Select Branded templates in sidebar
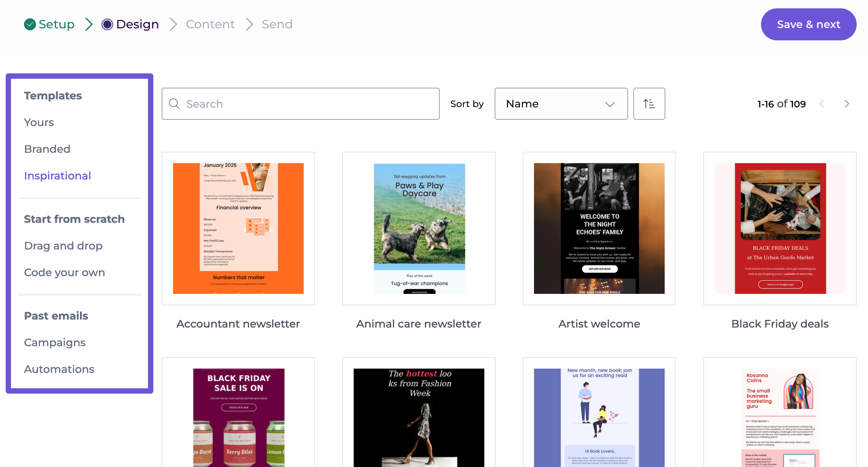The width and height of the screenshot is (868, 467). pyautogui.click(x=47, y=149)
